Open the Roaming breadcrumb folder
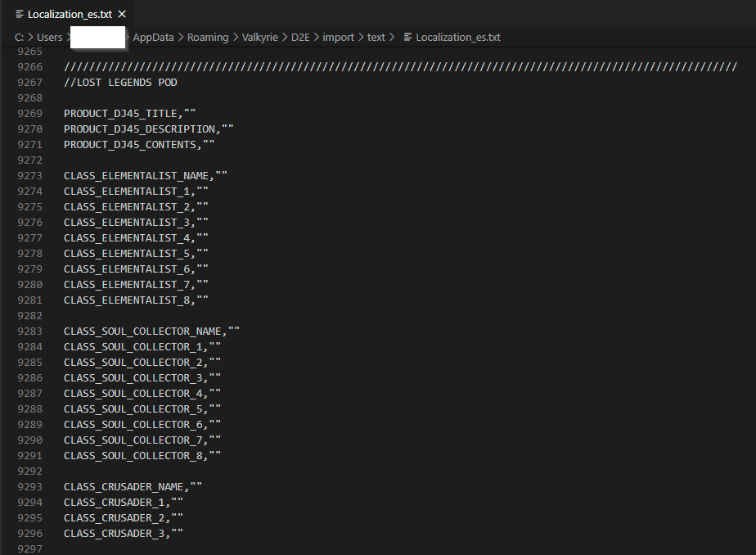This screenshot has height=555, width=756. coord(208,37)
